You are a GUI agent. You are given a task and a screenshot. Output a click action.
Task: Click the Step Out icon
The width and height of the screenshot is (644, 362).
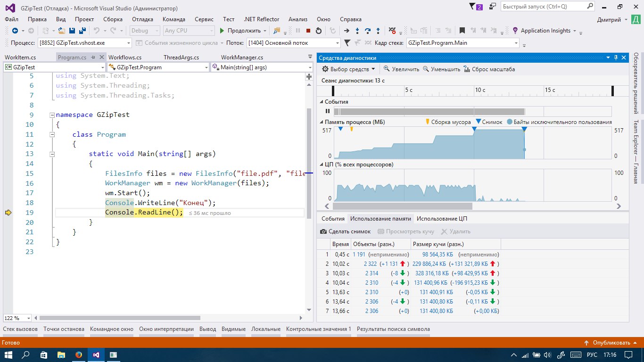[x=378, y=31]
